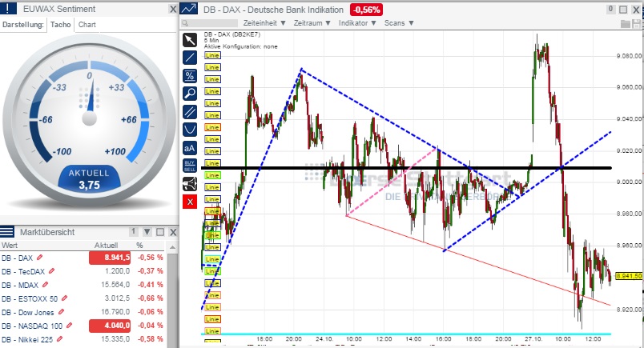Switch to the Chart view tab
Screen dimensions: 644x348
click(87, 25)
